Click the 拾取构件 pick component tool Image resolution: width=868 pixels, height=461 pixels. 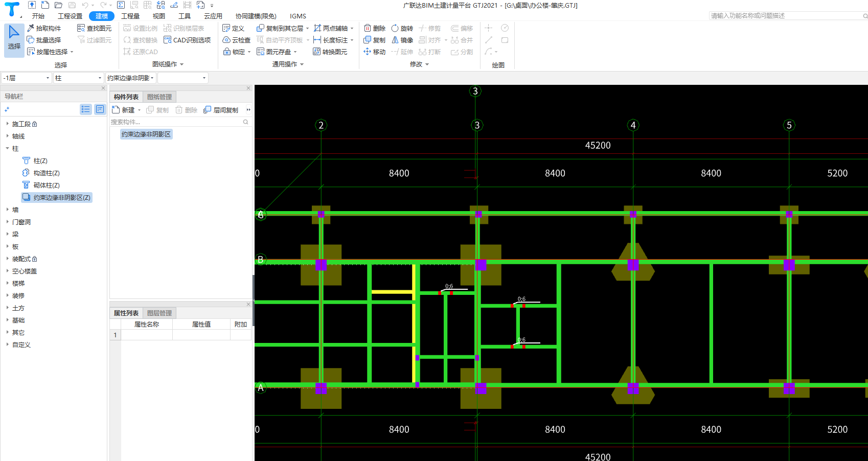point(44,28)
